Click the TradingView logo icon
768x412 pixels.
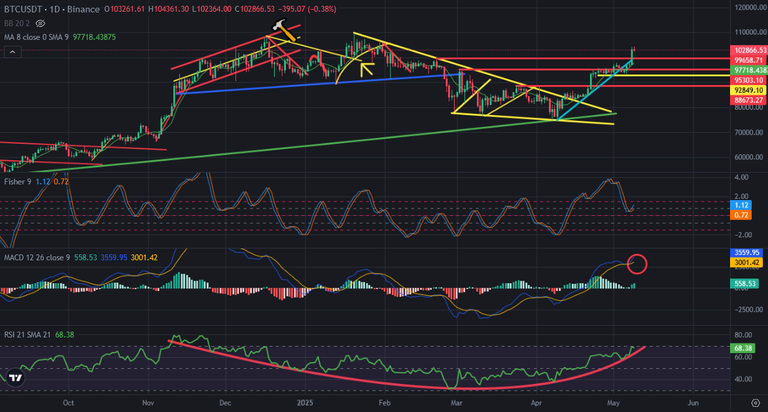tap(16, 378)
